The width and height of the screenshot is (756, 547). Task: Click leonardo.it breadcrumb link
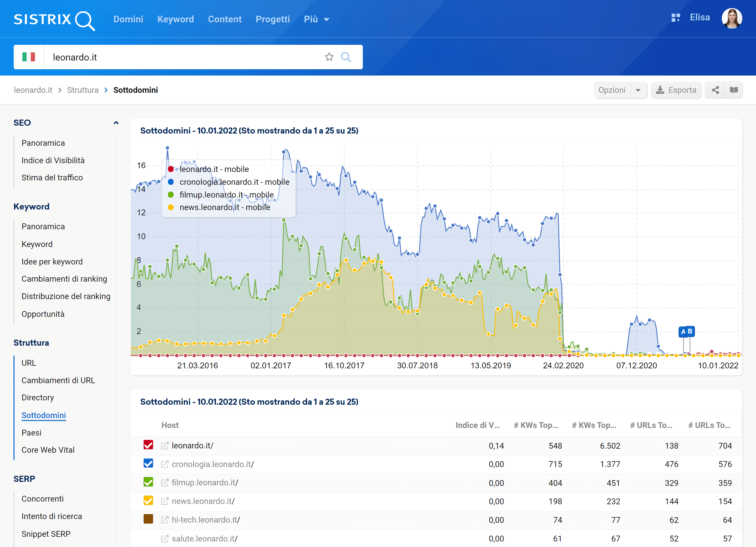33,90
